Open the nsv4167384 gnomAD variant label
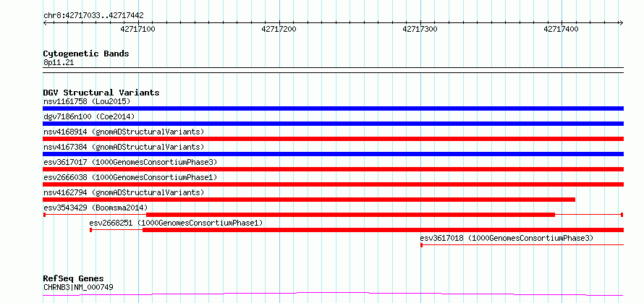This screenshot has width=644, height=303. 124,147
